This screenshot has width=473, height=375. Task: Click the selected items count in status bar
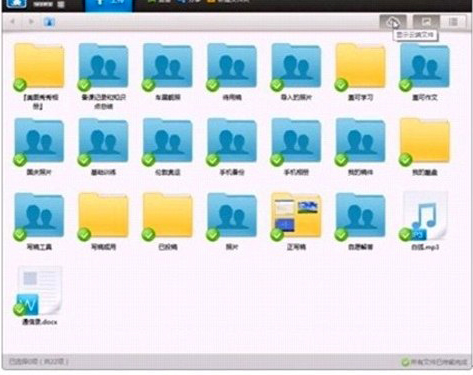pos(38,361)
